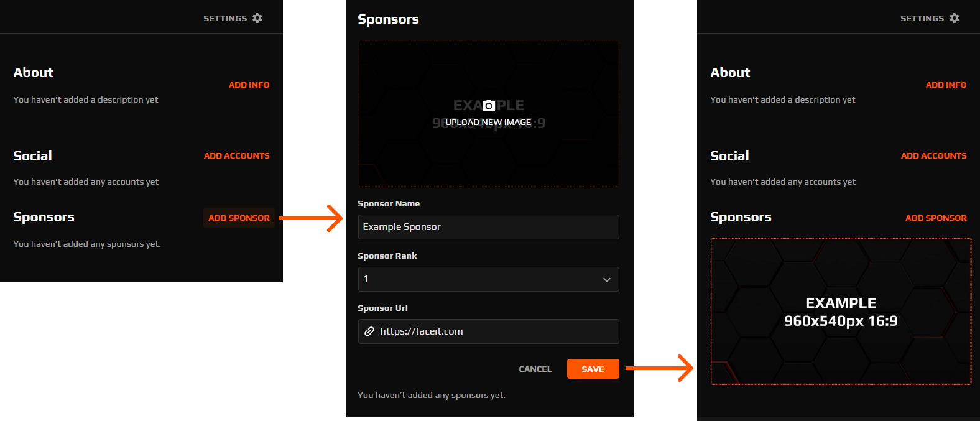
Task: Save the new Example Sponsor entry
Action: tap(593, 369)
